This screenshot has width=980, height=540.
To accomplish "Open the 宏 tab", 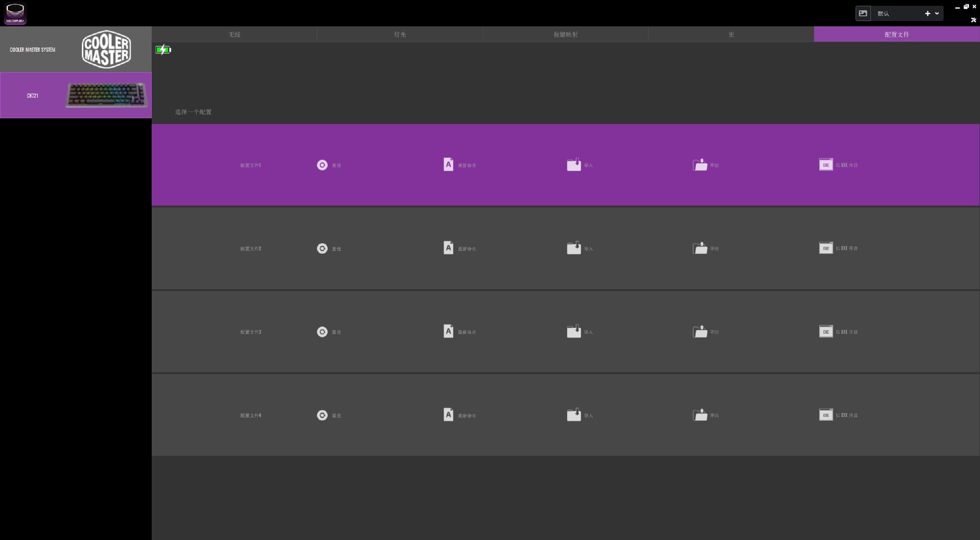I will (x=731, y=34).
